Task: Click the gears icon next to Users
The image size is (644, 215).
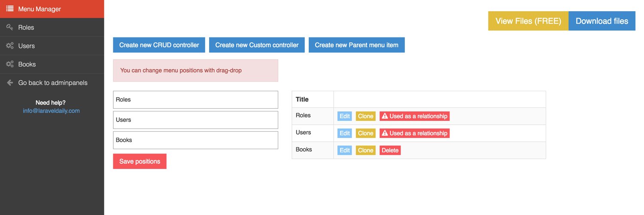Action: [x=10, y=46]
